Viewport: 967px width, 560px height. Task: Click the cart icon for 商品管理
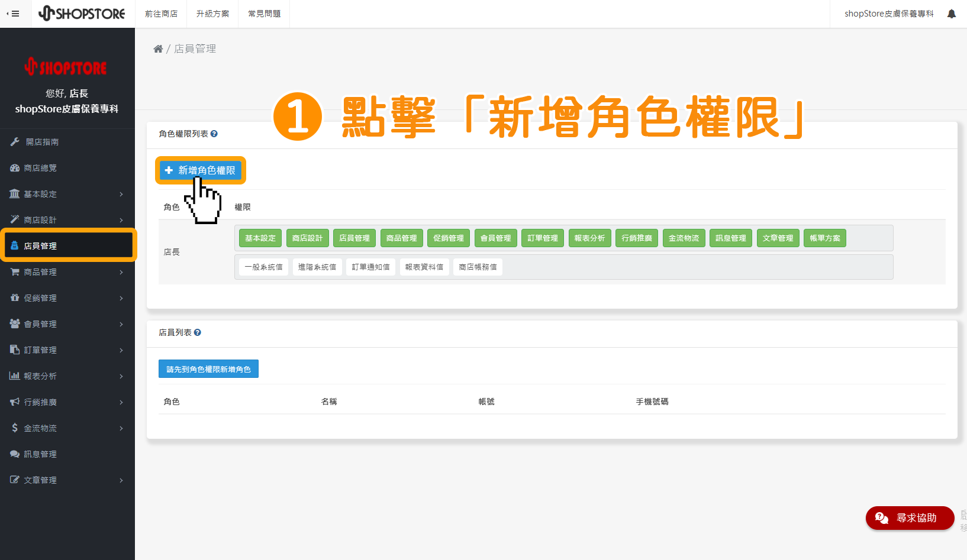(15, 271)
